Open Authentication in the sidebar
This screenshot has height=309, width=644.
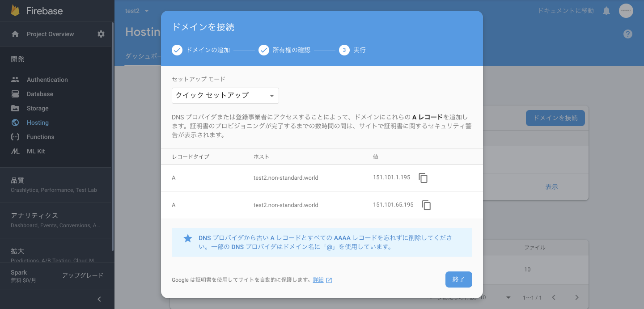pyautogui.click(x=47, y=80)
